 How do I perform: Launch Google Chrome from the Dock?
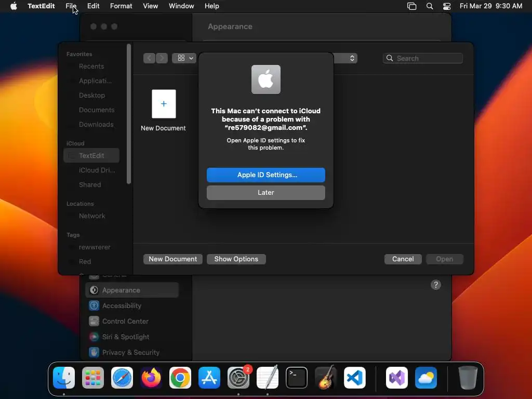(x=180, y=378)
